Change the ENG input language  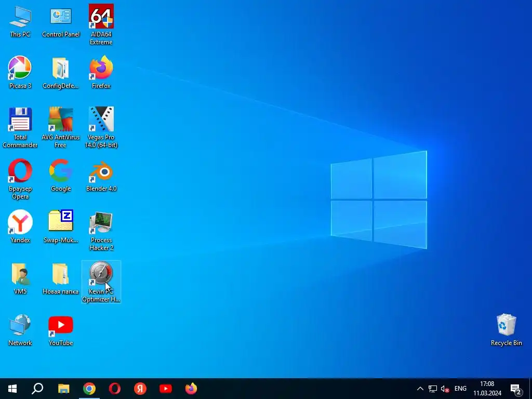(x=460, y=389)
